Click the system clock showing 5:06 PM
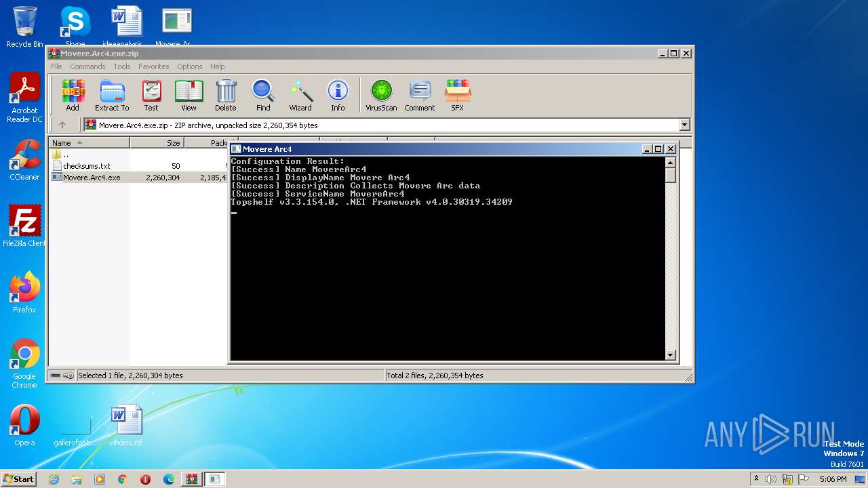This screenshot has width=868, height=488. pyautogui.click(x=833, y=479)
